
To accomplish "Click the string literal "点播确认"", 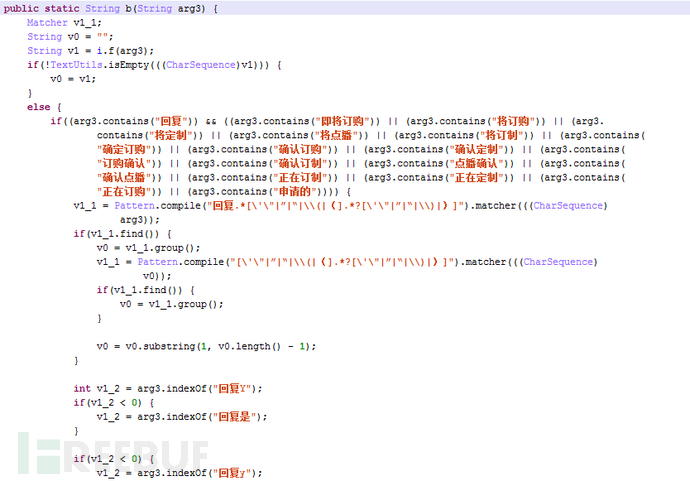I will coord(476,163).
